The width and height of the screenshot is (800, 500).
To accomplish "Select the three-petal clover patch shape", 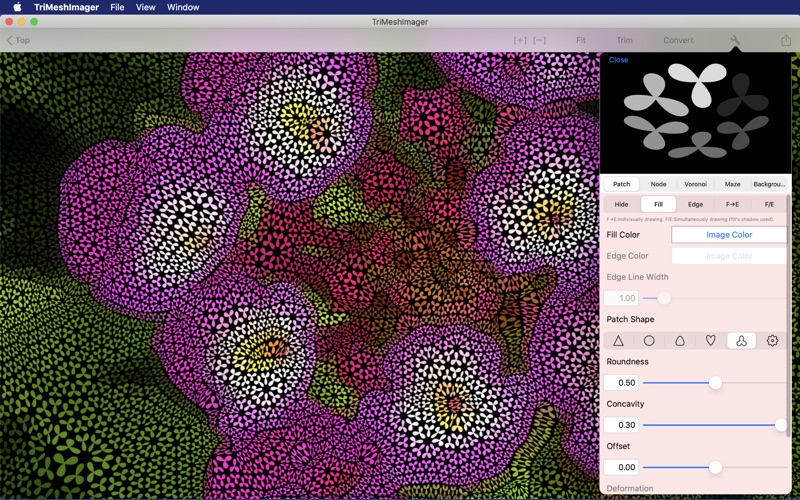I will point(741,341).
